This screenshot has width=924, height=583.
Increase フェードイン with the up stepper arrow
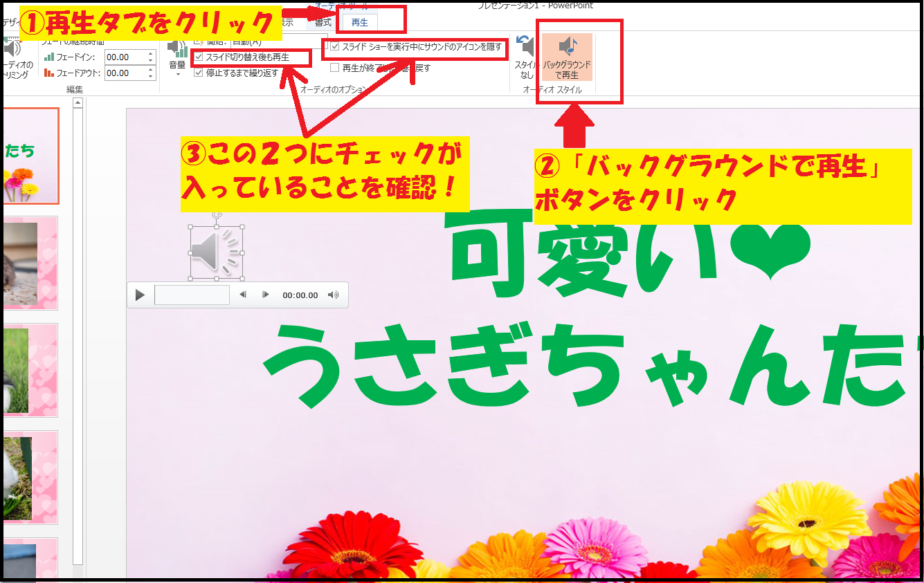pos(151,53)
